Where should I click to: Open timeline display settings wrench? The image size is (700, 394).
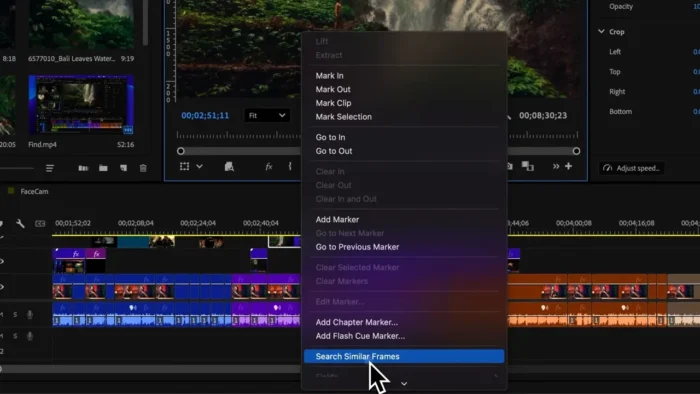20,223
